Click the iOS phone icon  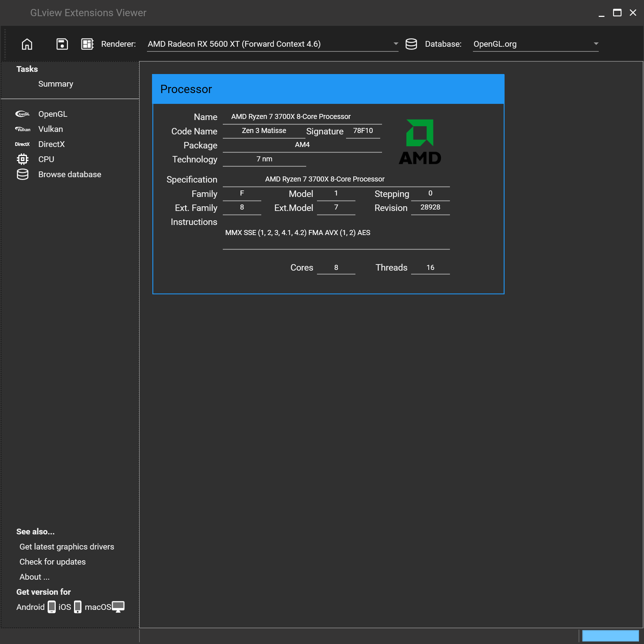pos(78,607)
